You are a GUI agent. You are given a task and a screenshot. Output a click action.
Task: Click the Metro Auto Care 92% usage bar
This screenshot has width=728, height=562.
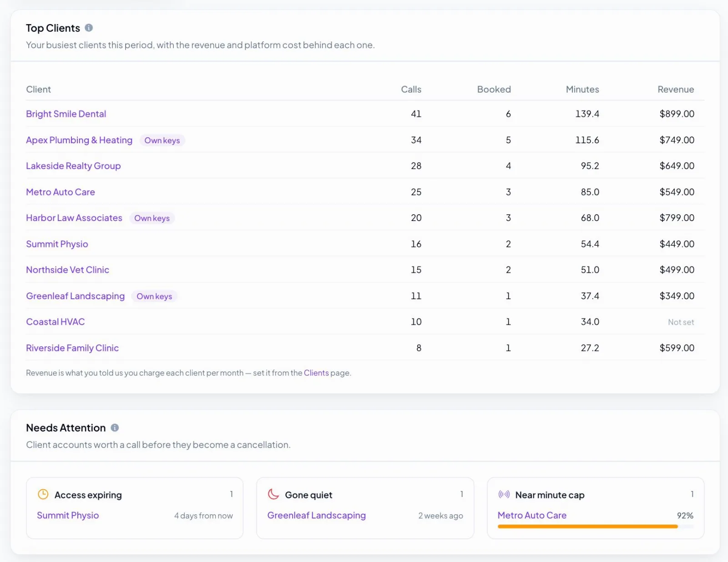pos(596,527)
